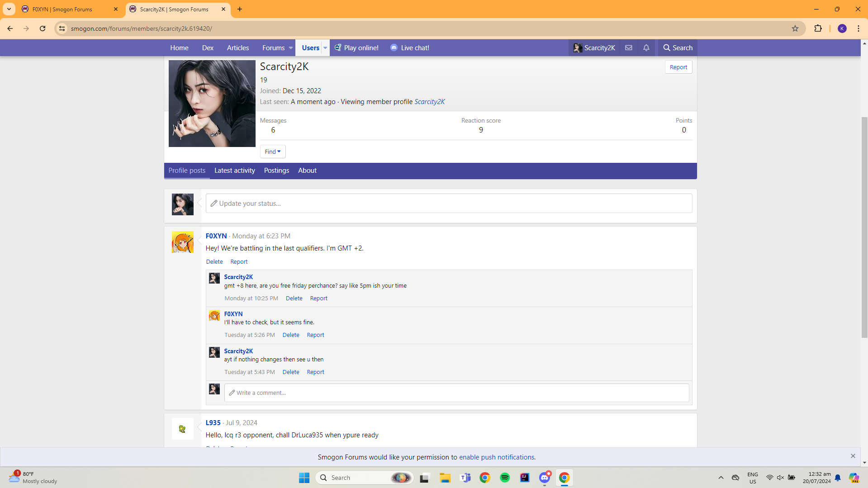
Task: Bookmark this page with the star icon
Action: pyautogui.click(x=795, y=28)
